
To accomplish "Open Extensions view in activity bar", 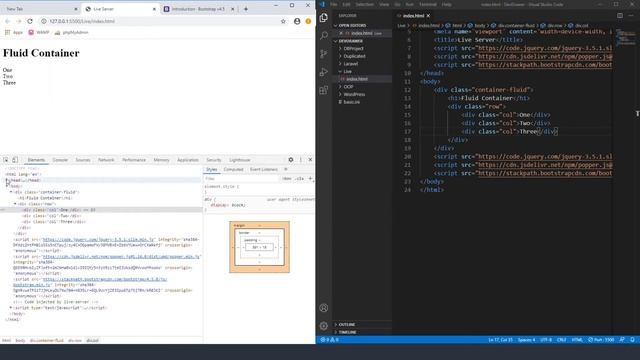I will click(324, 90).
